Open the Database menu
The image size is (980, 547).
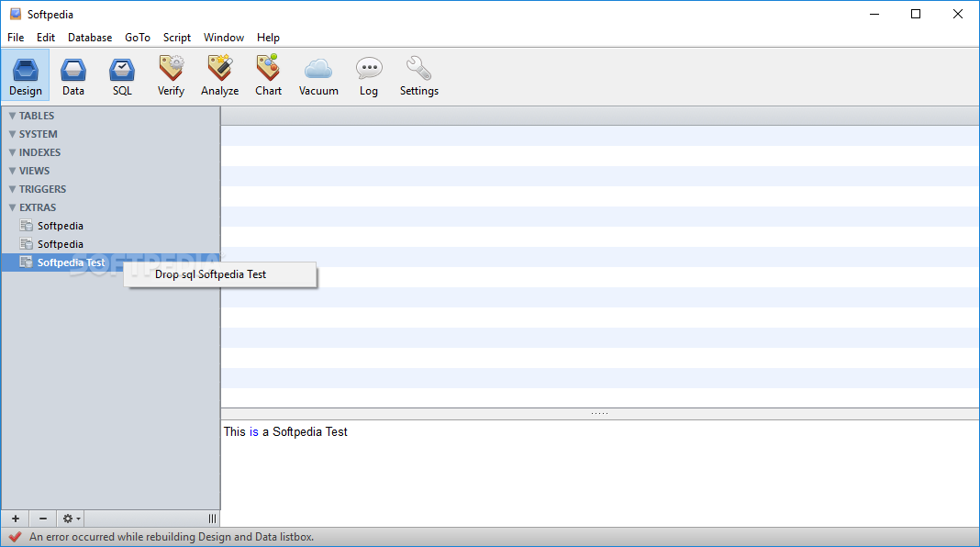pyautogui.click(x=90, y=38)
